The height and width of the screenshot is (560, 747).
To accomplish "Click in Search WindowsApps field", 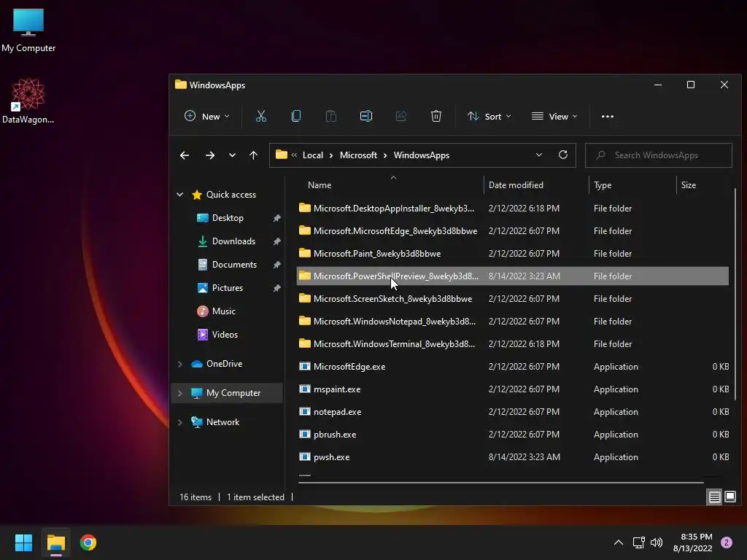I will coord(659,155).
